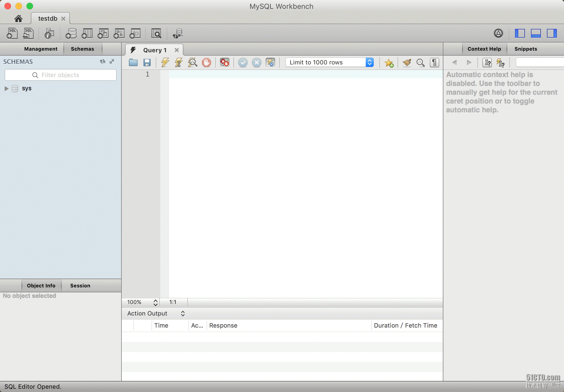Open a script file in editor
This screenshot has height=392, width=564.
click(x=133, y=62)
